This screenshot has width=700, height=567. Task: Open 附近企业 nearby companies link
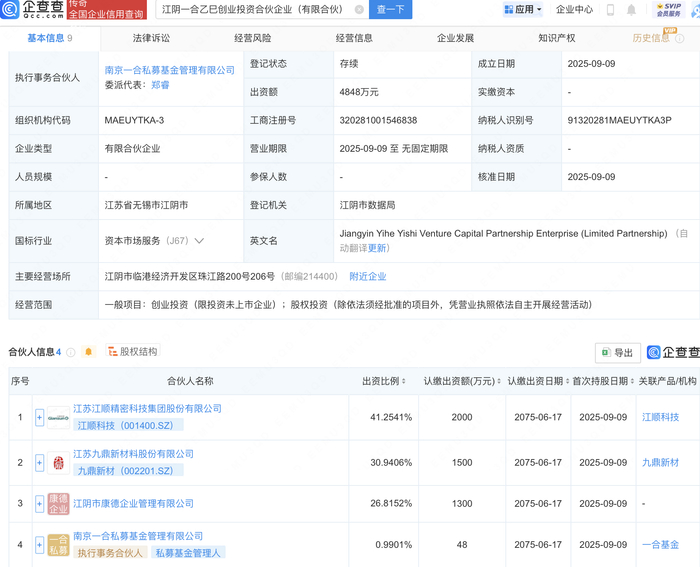click(367, 276)
